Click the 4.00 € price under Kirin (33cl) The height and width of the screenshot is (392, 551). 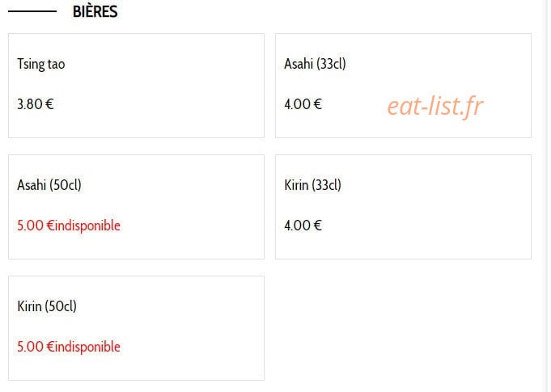[303, 226]
